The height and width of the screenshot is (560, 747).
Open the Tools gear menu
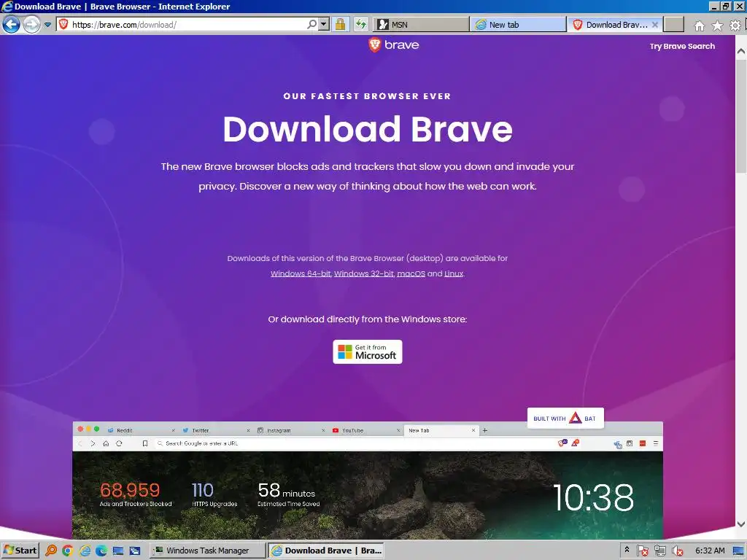[735, 26]
